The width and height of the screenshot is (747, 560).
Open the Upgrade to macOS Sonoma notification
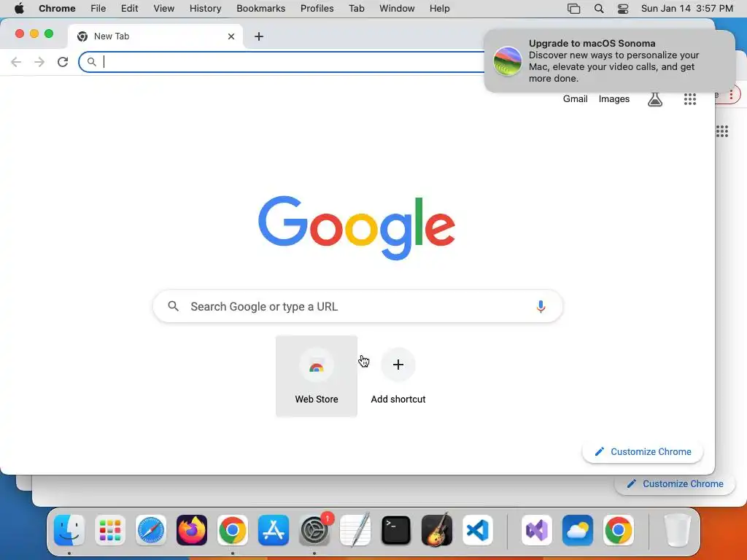pyautogui.click(x=609, y=61)
